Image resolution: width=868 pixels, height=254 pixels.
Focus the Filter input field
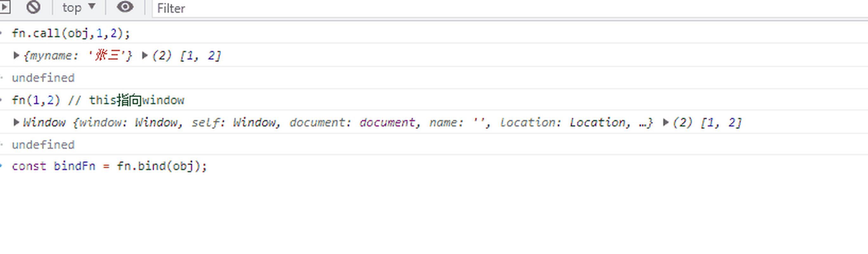pos(509,9)
